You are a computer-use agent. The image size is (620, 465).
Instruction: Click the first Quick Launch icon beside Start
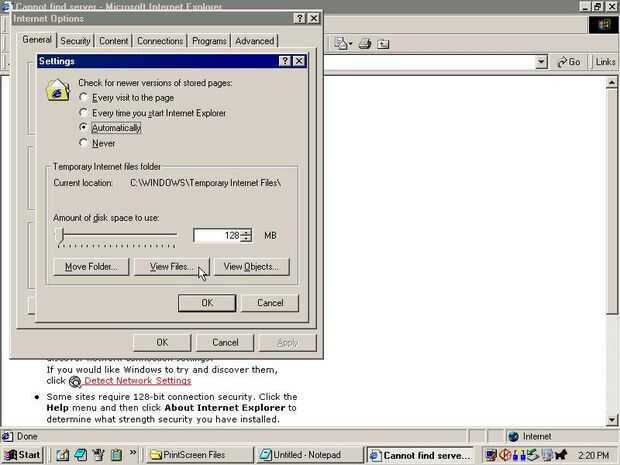[x=62, y=455]
